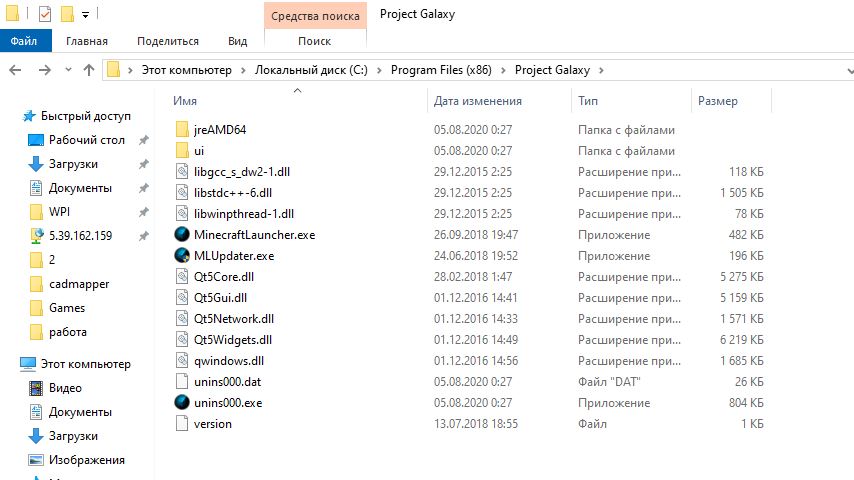Sort by the Имя column header

185,101
